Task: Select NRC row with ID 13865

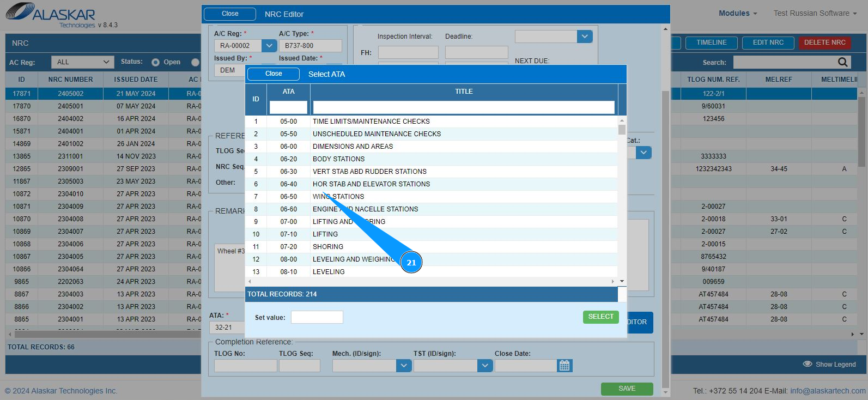Action: [104, 156]
